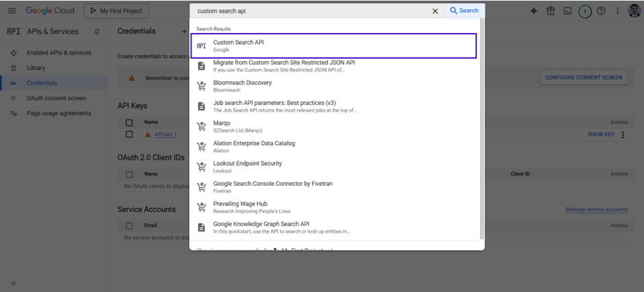Click the OAuth consent screen icon
The height and width of the screenshot is (292, 644).
(14, 98)
